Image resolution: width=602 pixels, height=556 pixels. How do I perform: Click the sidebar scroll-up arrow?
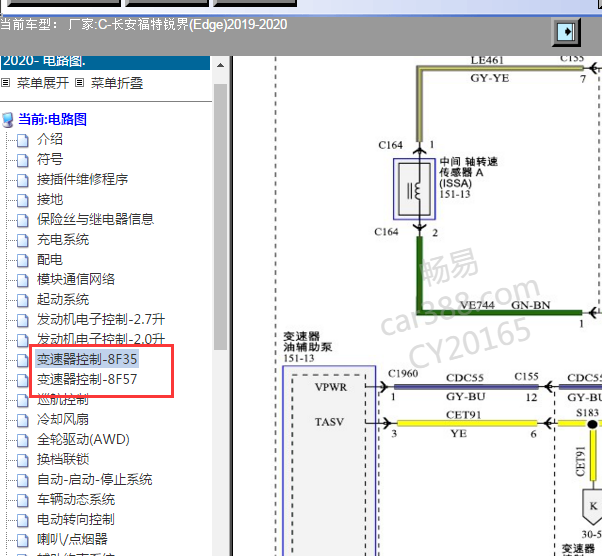tap(220, 65)
